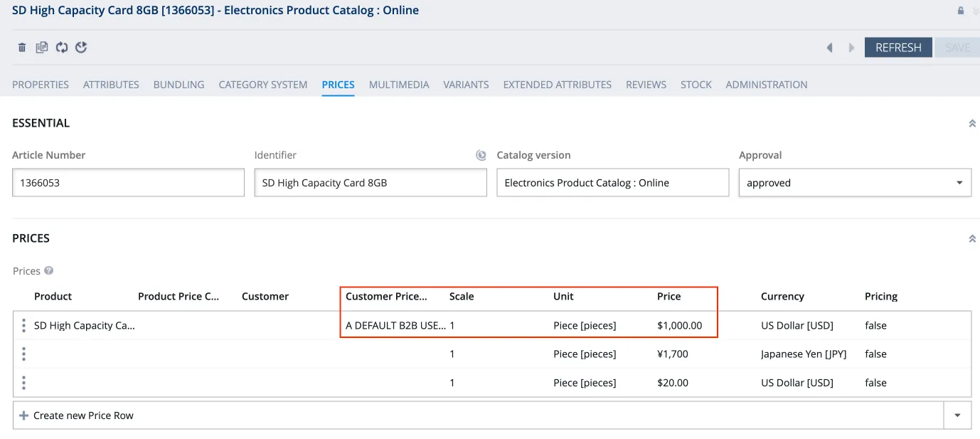Click the help icon next to Prices
This screenshot has height=439, width=980.
point(49,270)
